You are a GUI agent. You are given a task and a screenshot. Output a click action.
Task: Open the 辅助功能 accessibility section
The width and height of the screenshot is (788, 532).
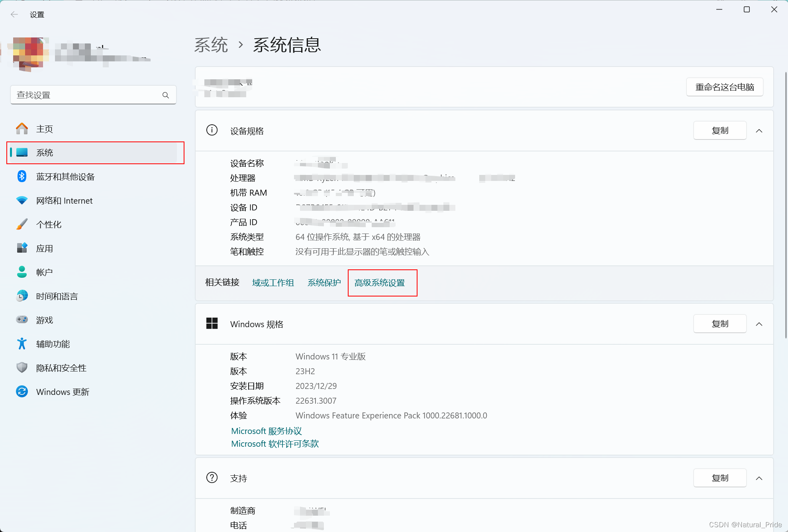pyautogui.click(x=53, y=344)
